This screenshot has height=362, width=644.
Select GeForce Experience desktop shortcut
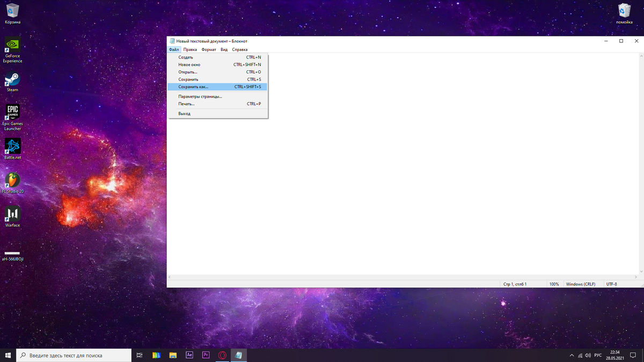[12, 50]
